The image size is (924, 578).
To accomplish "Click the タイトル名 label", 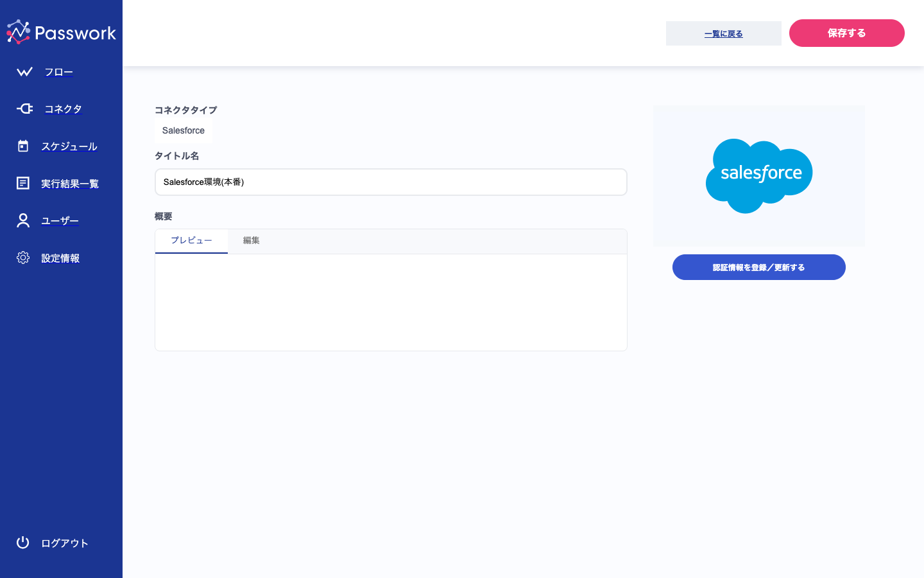I will click(177, 156).
